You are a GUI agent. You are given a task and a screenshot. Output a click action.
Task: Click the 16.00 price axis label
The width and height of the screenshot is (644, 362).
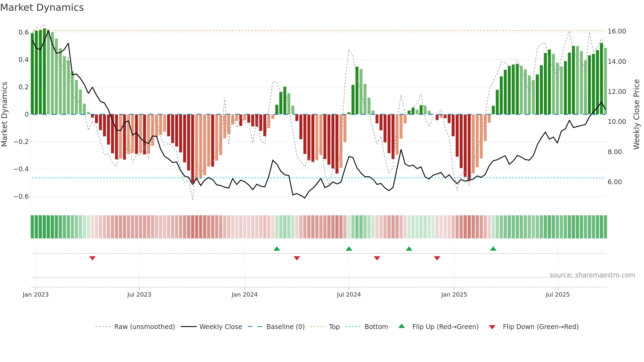coord(617,31)
